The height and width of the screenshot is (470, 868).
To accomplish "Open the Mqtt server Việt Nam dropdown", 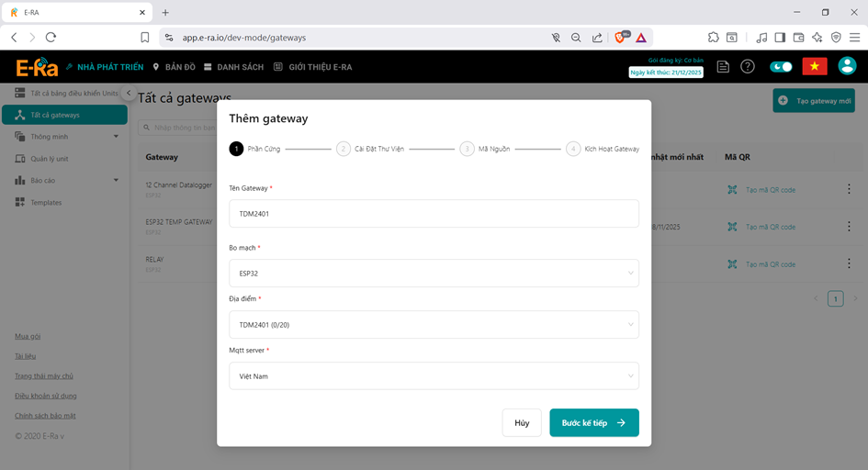I will coord(434,375).
